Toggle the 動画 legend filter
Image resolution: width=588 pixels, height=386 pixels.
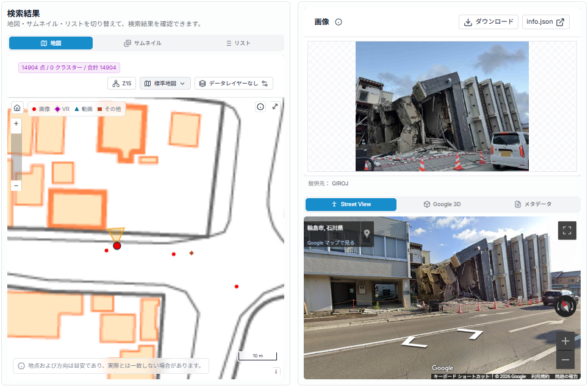[x=83, y=109]
